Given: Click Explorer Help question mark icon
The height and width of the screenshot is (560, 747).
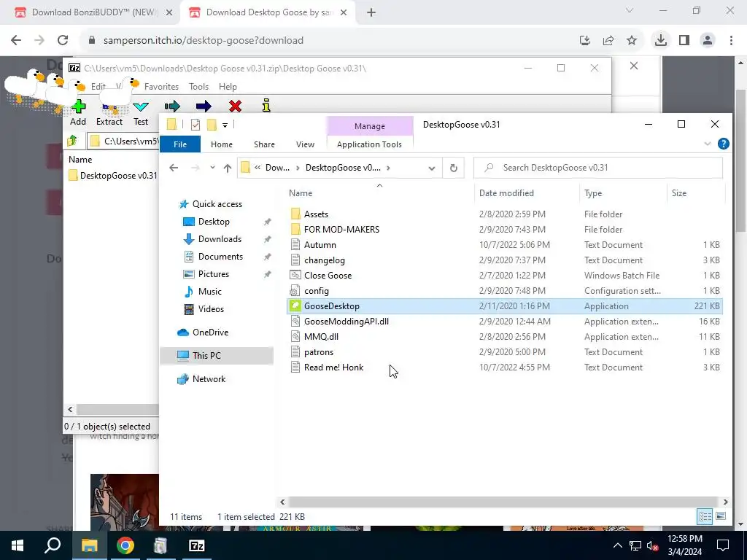Looking at the screenshot, I should 723,144.
